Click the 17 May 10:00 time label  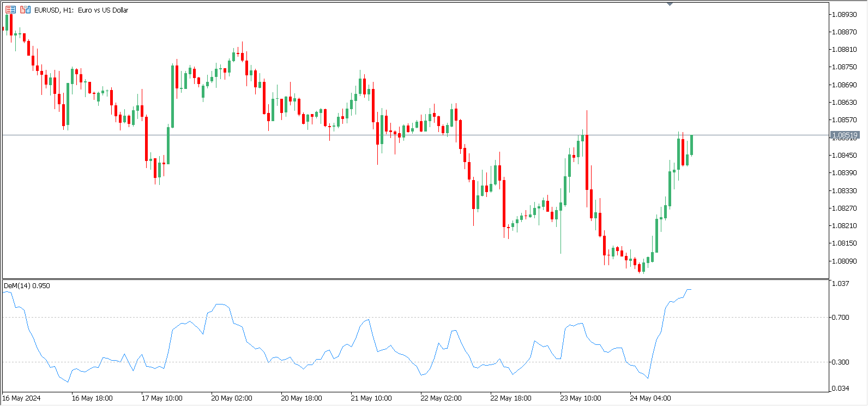coord(162,398)
